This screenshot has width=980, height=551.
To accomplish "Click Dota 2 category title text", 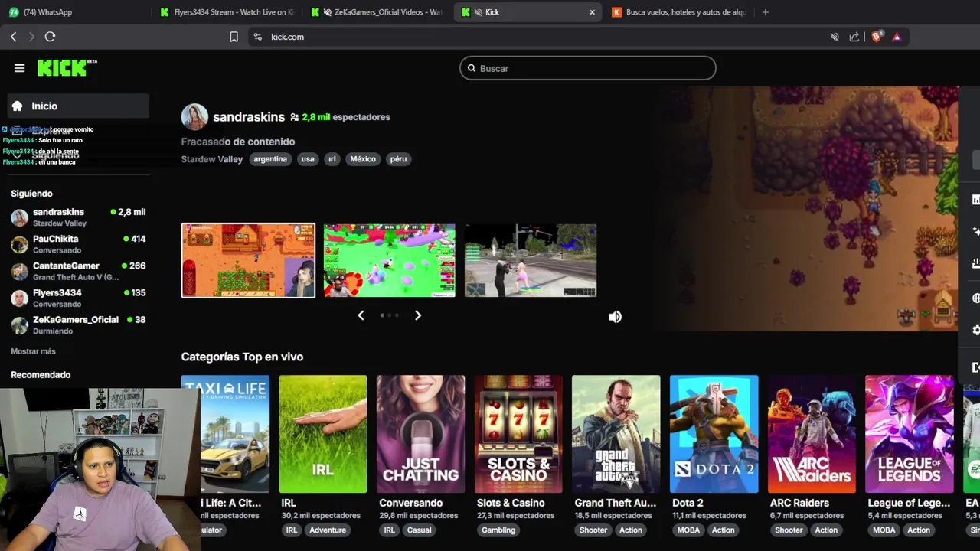I will point(688,503).
